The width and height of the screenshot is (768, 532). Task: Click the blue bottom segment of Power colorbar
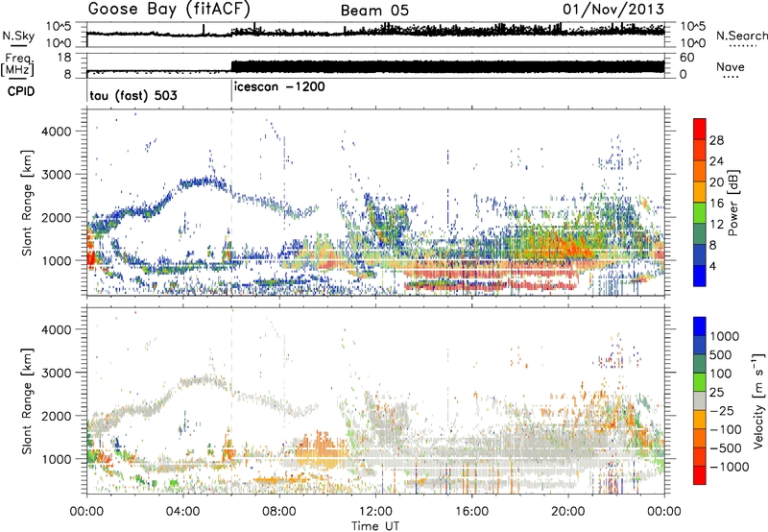[700, 276]
